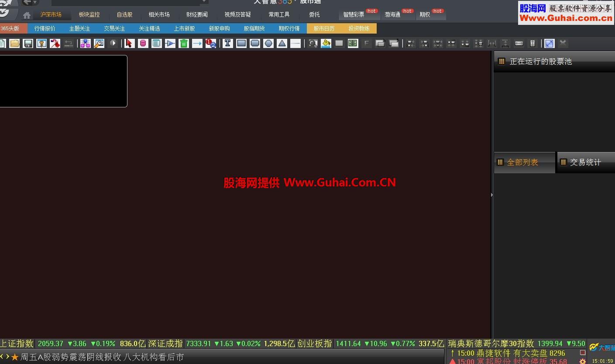The height and width of the screenshot is (364, 615).
Task: Open the 智慧彩票 link
Action: (x=354, y=14)
